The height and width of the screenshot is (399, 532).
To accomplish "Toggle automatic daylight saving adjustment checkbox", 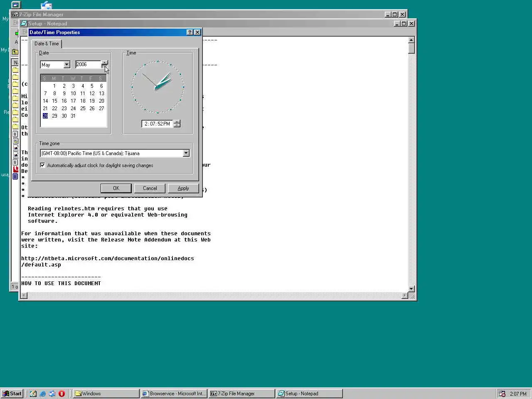I will tap(42, 165).
